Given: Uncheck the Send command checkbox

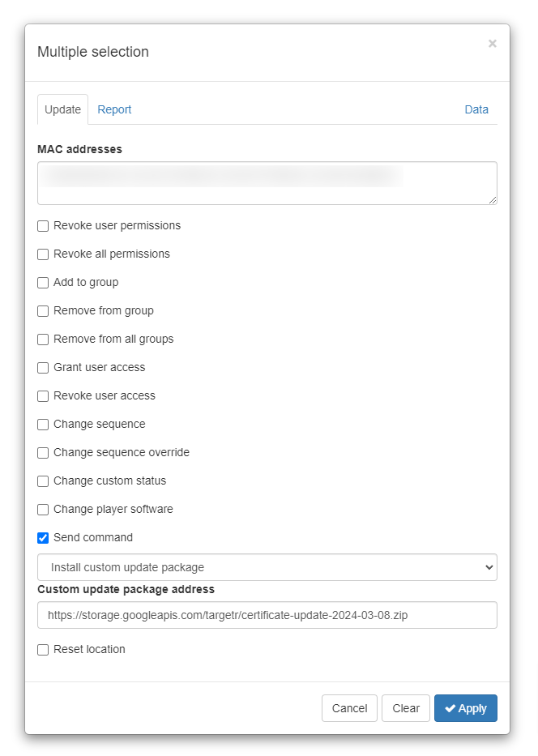Looking at the screenshot, I should (x=43, y=538).
